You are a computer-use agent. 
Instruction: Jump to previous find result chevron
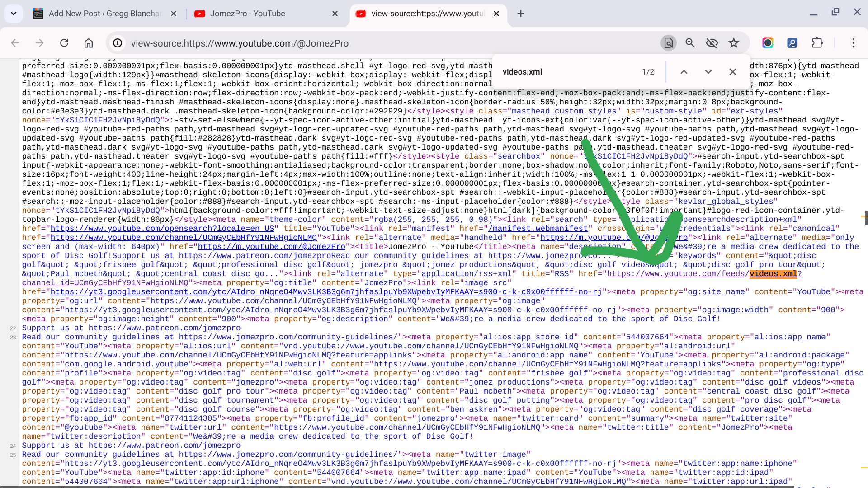click(684, 72)
